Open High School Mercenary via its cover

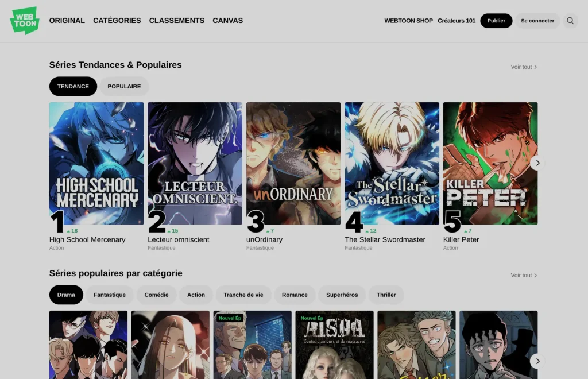pyautogui.click(x=96, y=164)
